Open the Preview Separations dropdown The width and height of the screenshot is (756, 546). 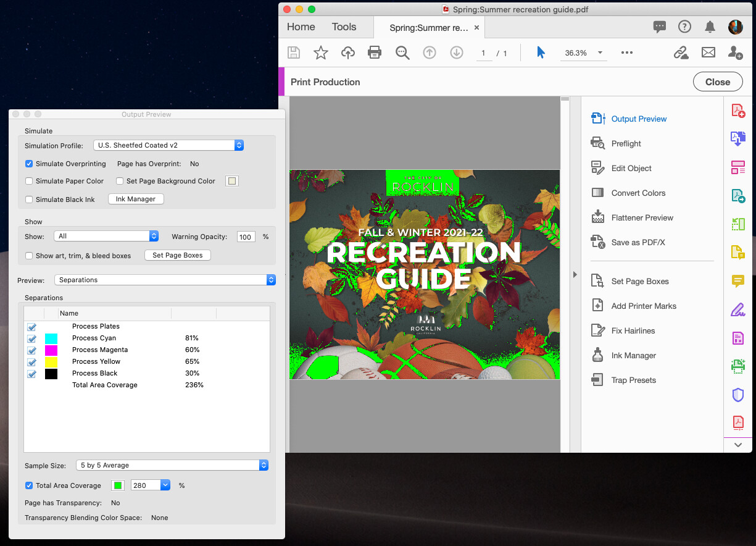point(165,280)
